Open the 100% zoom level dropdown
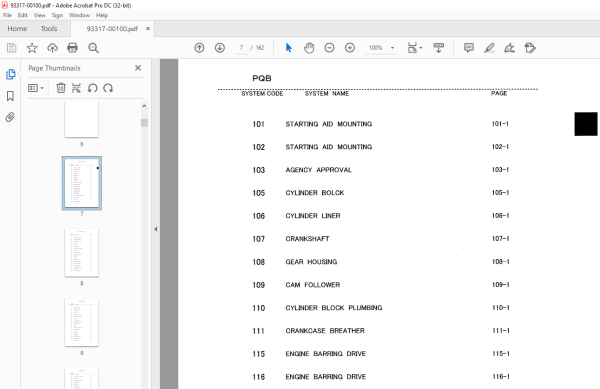This screenshot has height=389, width=600. click(x=392, y=48)
